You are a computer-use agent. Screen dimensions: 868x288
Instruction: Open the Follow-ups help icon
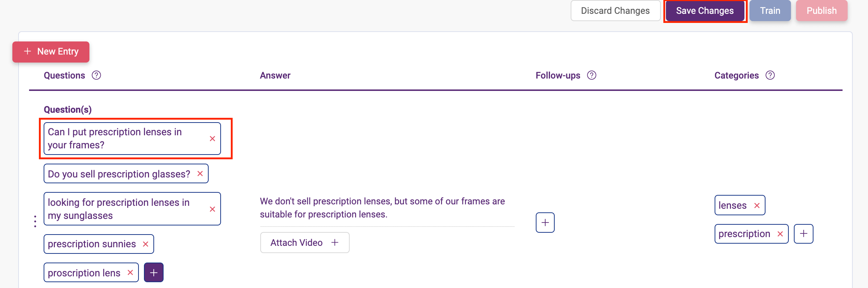click(x=592, y=75)
